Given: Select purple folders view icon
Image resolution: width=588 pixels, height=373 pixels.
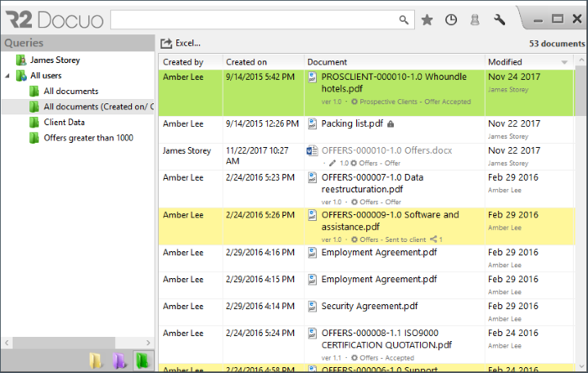Looking at the screenshot, I should (119, 360).
